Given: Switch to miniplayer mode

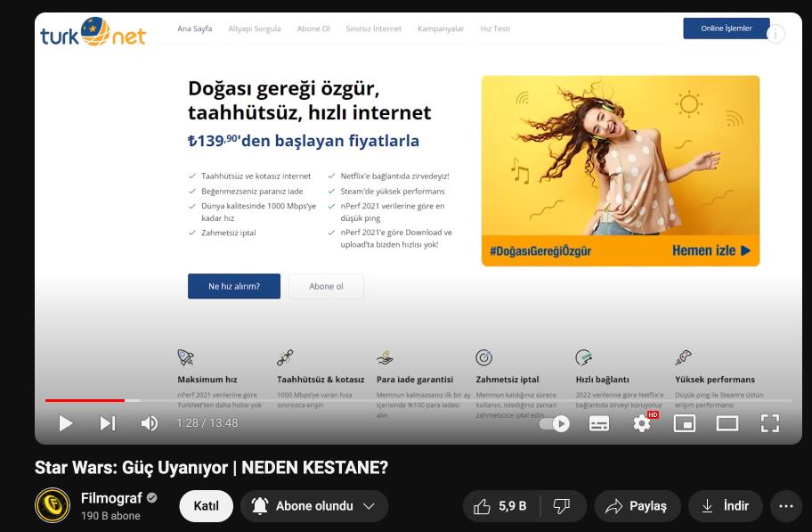Looking at the screenshot, I should click(685, 423).
